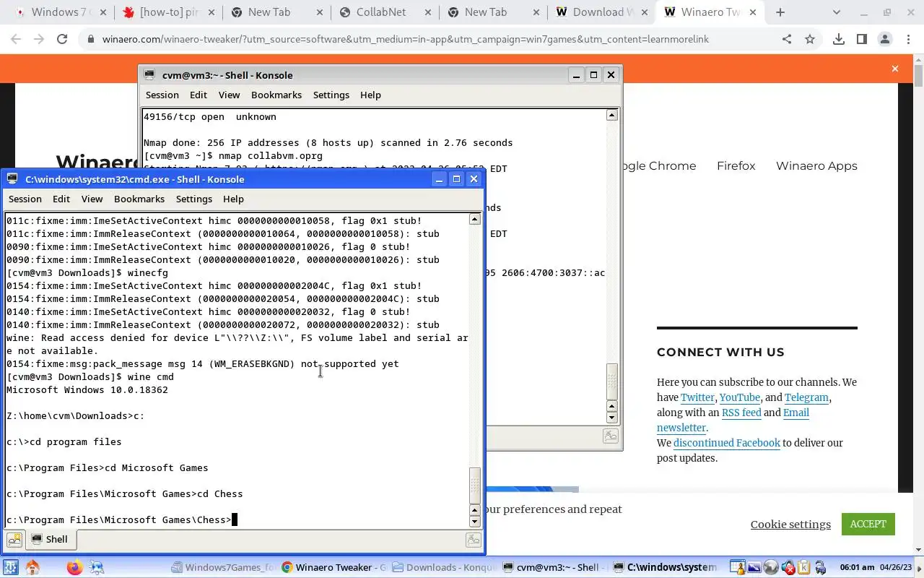Click Chrome's back navigation arrow
The height and width of the screenshot is (578, 924).
[17, 39]
